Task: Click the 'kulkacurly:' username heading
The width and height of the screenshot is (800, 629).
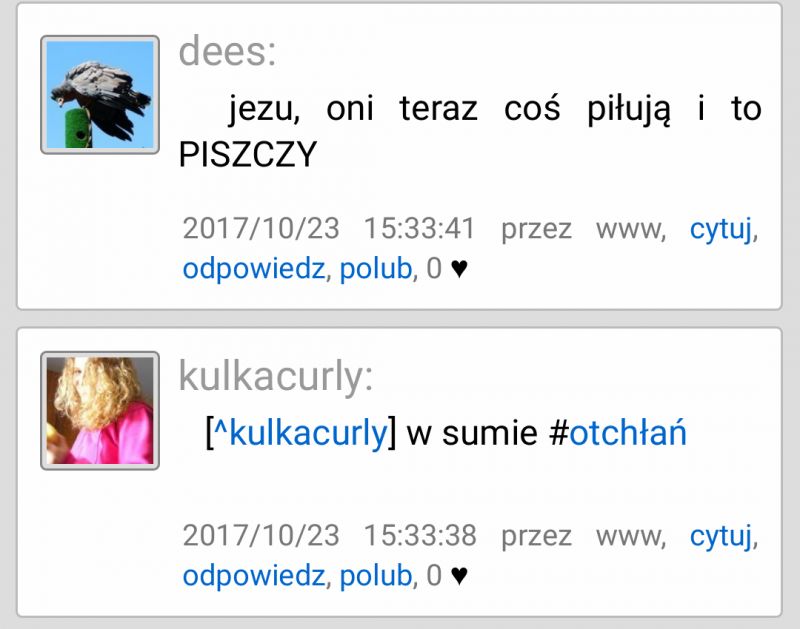Action: point(276,376)
